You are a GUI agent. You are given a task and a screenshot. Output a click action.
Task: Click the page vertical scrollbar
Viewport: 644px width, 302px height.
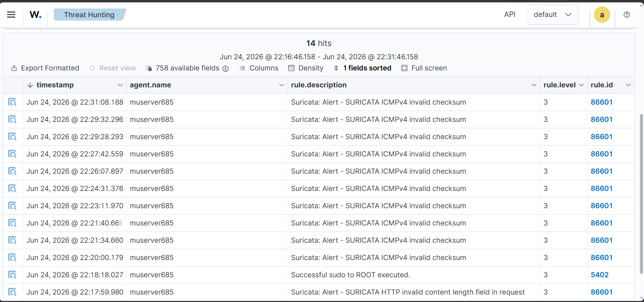pos(641,194)
